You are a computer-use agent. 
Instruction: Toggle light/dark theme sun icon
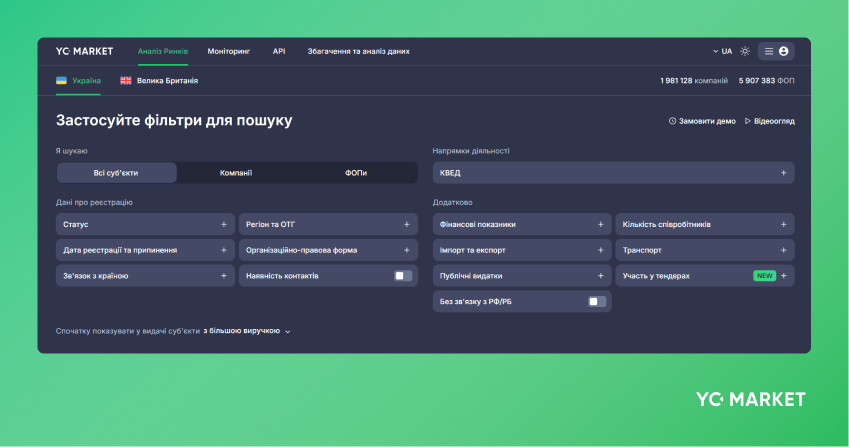coord(745,51)
